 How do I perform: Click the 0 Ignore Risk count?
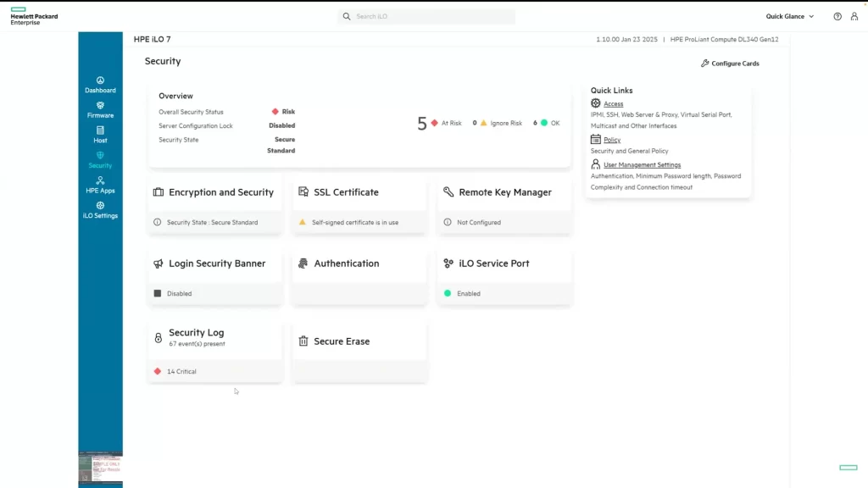pos(475,123)
